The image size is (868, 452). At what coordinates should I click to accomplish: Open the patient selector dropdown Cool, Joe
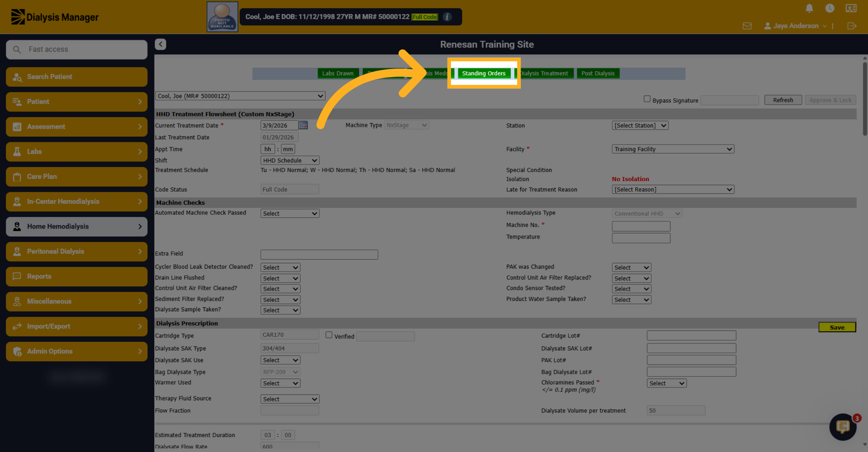click(240, 96)
